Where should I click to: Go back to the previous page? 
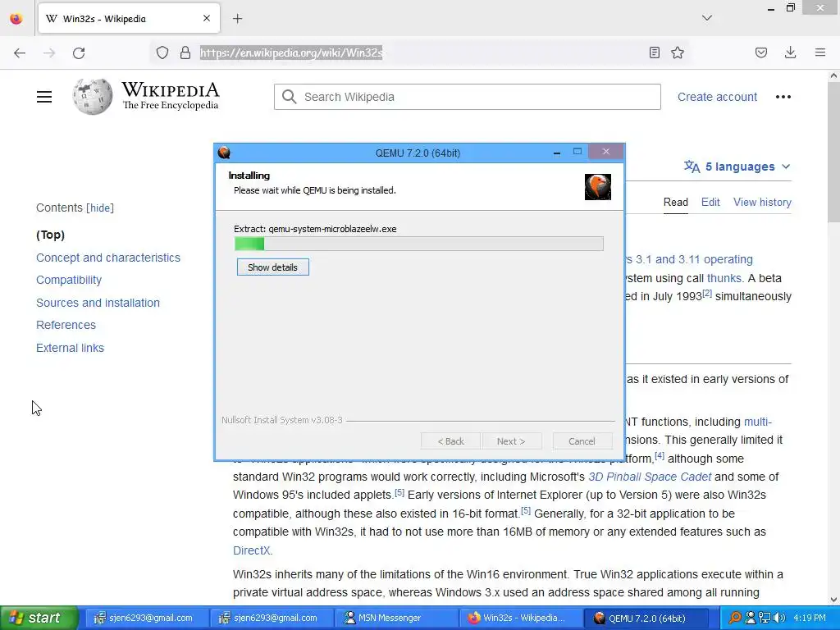[20, 52]
